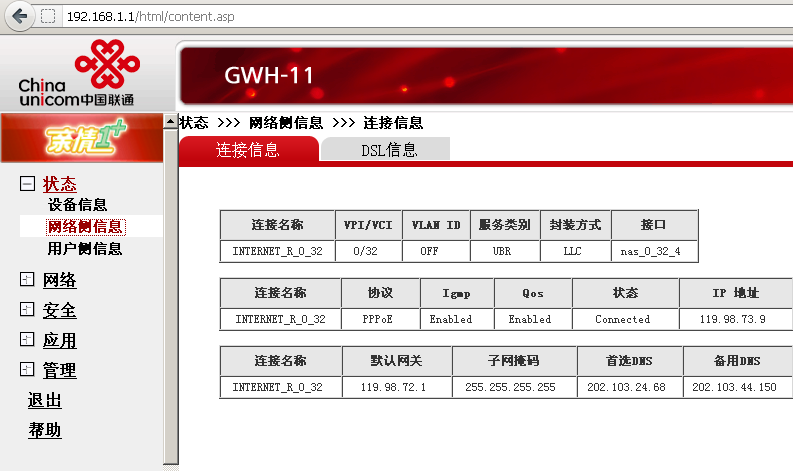Click the page icon beside the URL
The height and width of the screenshot is (471, 793).
[x=47, y=16]
